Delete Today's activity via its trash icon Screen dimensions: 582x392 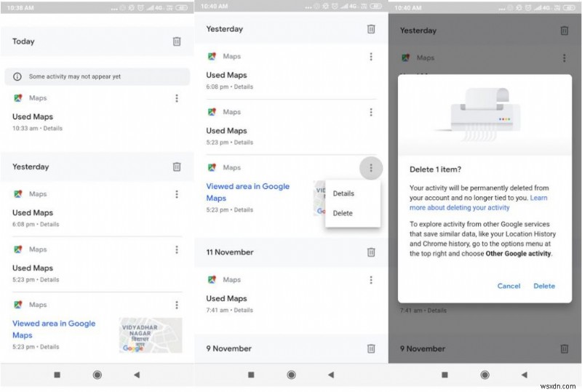pos(177,41)
